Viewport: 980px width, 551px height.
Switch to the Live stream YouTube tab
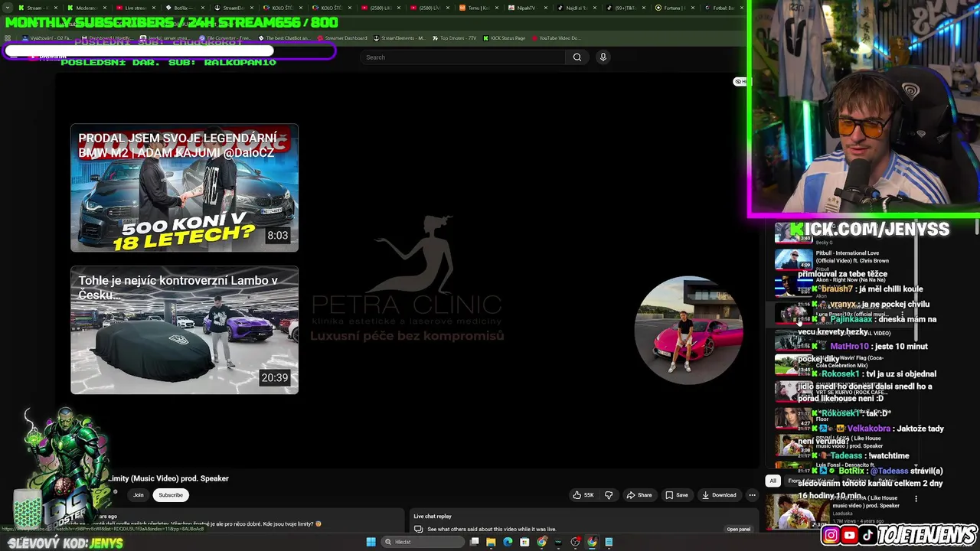136,8
